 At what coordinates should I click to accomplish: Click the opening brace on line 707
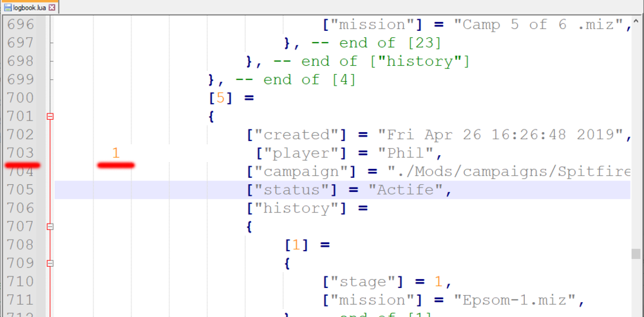249,227
